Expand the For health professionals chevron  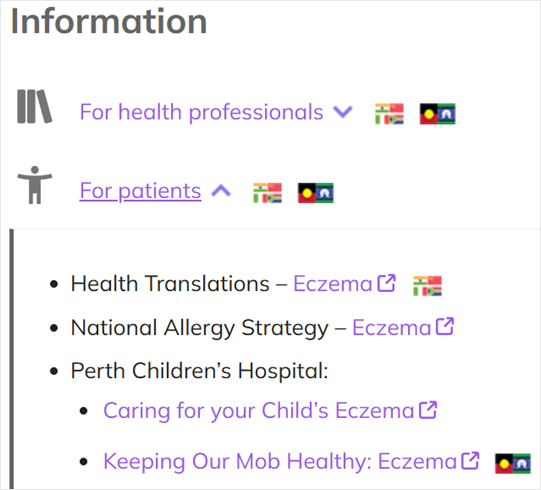(x=343, y=112)
